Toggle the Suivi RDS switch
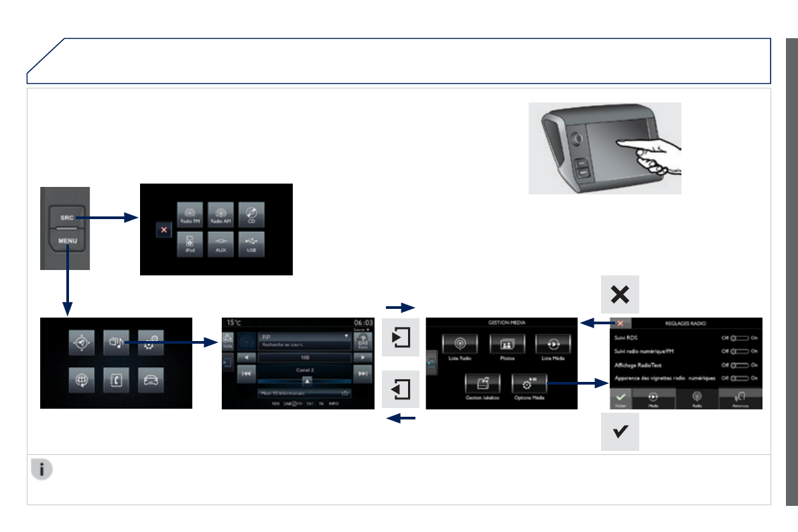The width and height of the screenshot is (798, 532). [740, 338]
